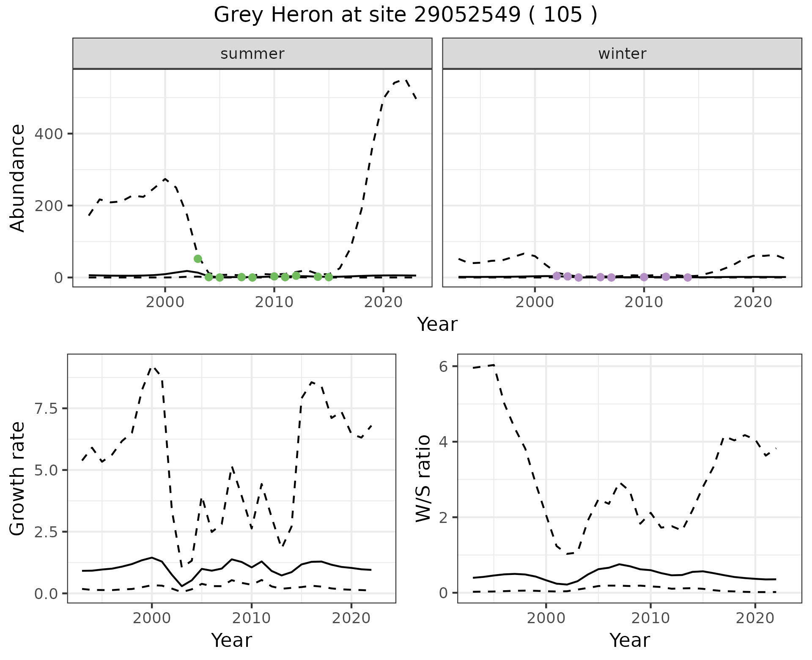Click Year label under Growth rate plot
Viewport: 812px width, 660px height.
tap(231, 641)
